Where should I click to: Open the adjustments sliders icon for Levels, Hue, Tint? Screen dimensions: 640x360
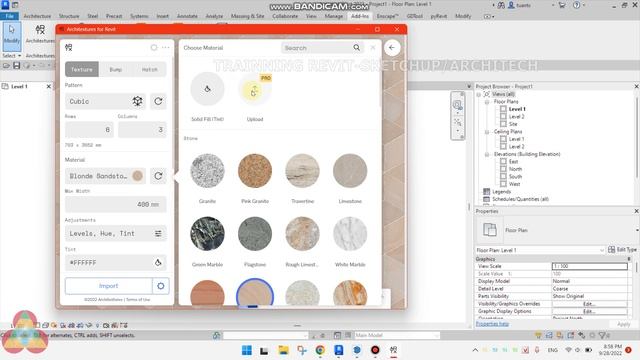tap(158, 233)
